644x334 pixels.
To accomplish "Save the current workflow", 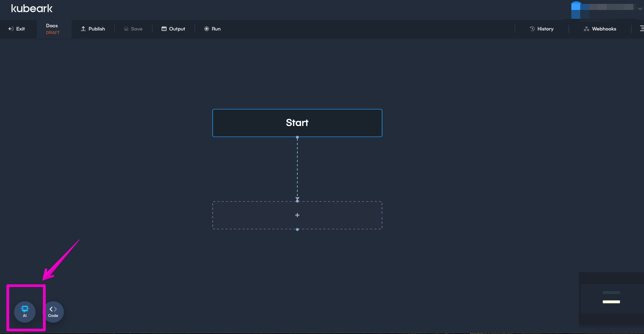I will click(133, 29).
